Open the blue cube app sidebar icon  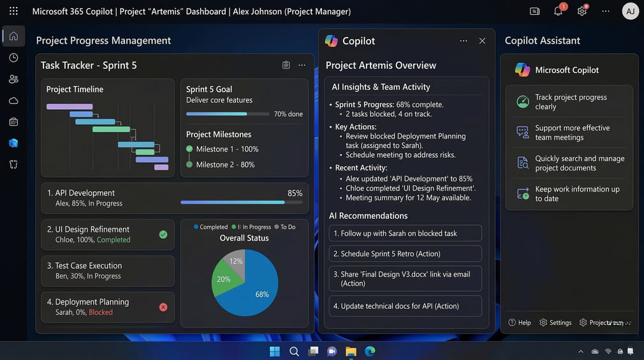pos(13,143)
